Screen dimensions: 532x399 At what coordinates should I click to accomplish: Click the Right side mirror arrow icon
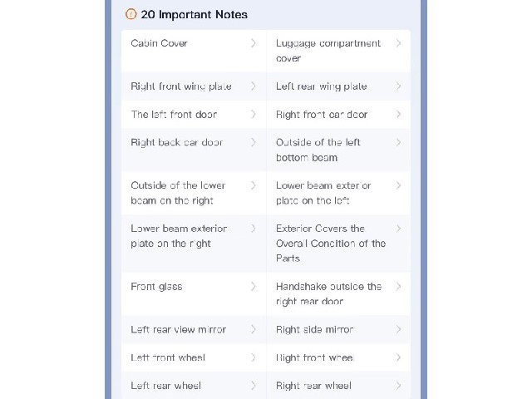pos(398,329)
